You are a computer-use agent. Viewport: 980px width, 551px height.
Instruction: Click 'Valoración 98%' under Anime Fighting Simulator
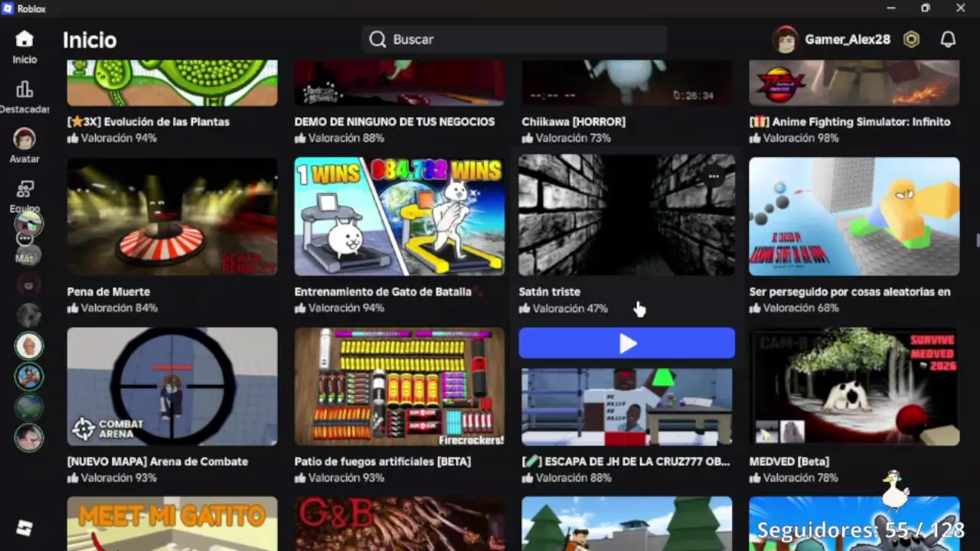tap(801, 138)
